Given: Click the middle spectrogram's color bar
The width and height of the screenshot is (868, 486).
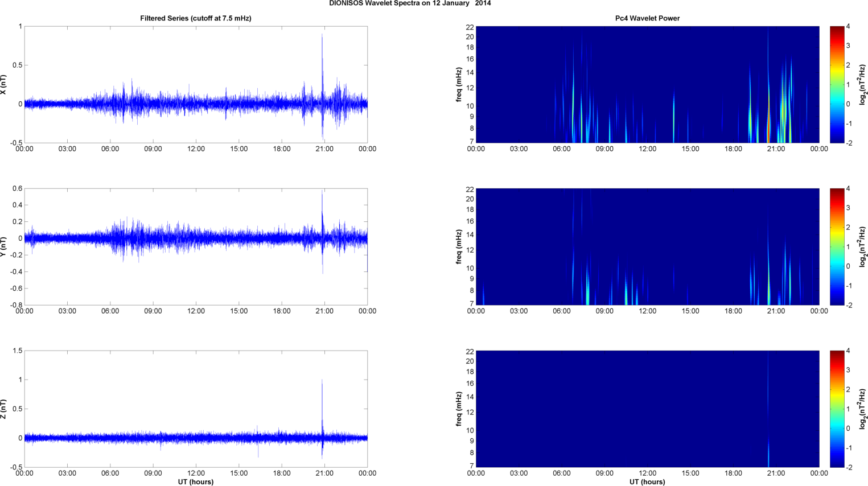Looking at the screenshot, I should [837, 247].
